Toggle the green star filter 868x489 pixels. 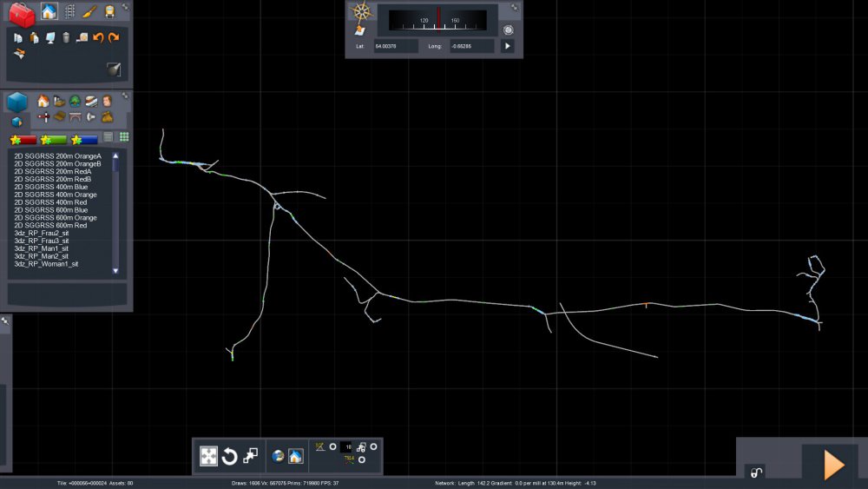point(54,139)
